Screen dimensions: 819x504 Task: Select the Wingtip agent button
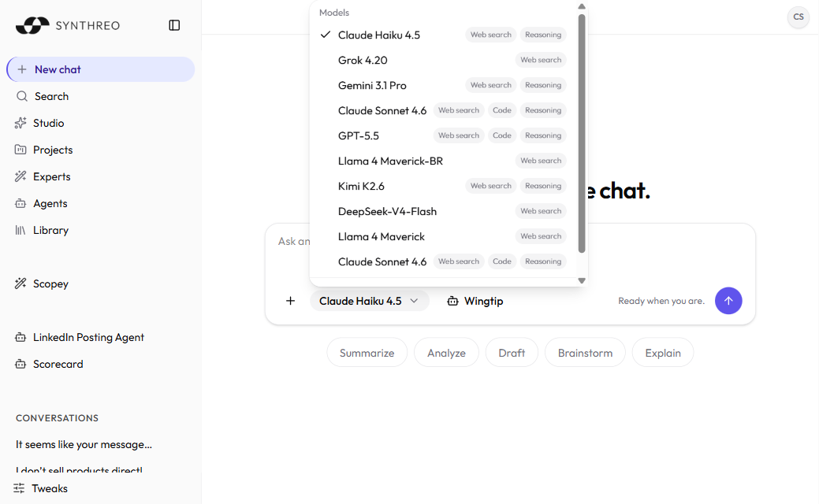(475, 301)
